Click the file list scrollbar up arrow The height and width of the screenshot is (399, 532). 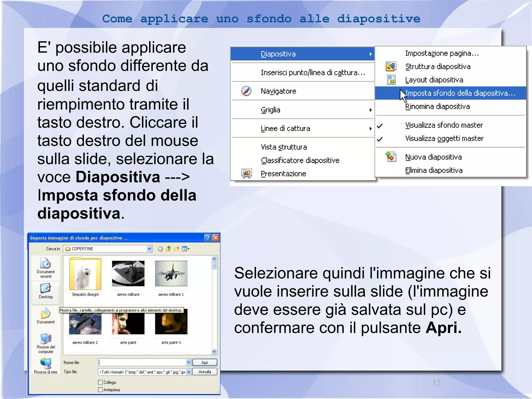[214, 259]
